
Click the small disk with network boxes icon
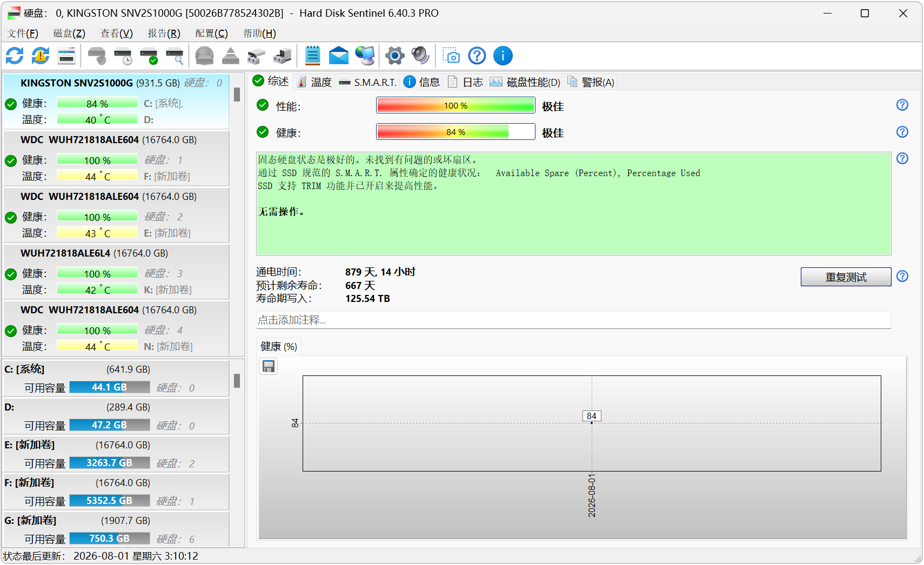[256, 56]
